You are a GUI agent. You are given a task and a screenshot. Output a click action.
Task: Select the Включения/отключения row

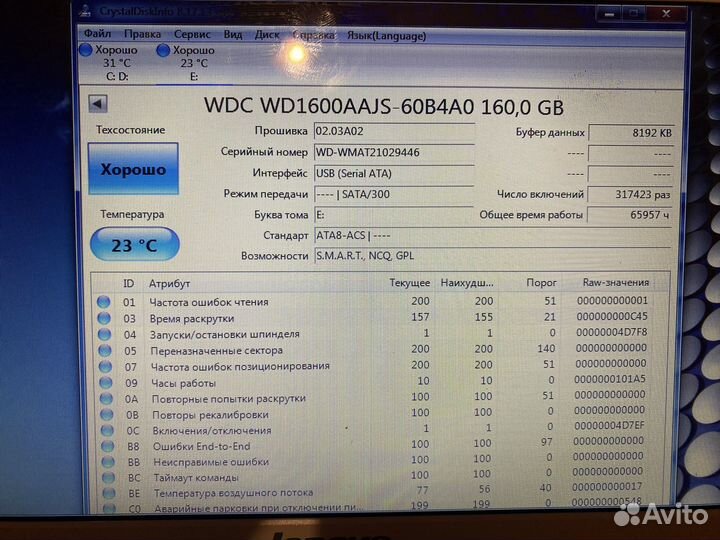coord(377,429)
